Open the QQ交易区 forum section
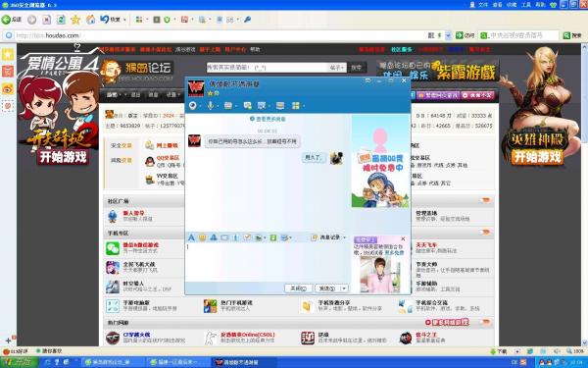588x368 pixels. click(168, 158)
